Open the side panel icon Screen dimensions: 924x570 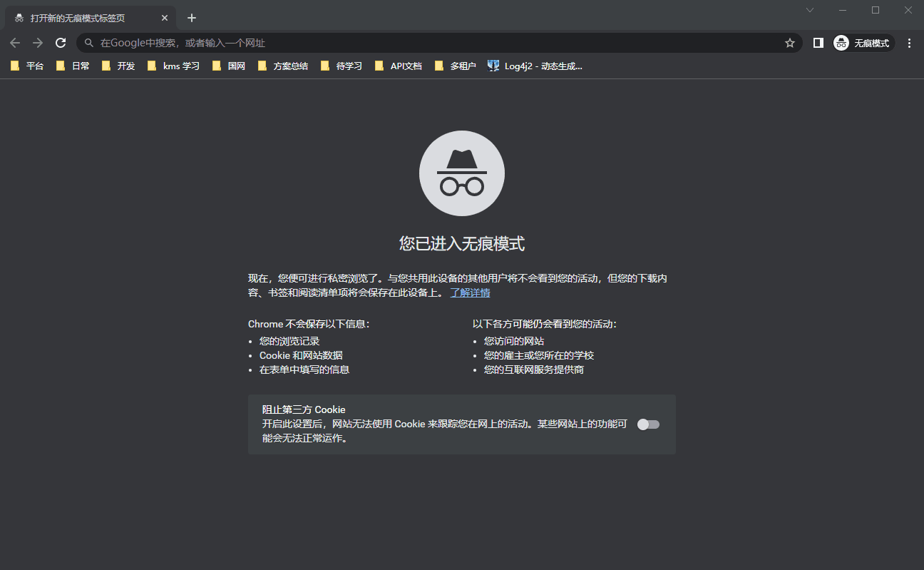pos(818,43)
